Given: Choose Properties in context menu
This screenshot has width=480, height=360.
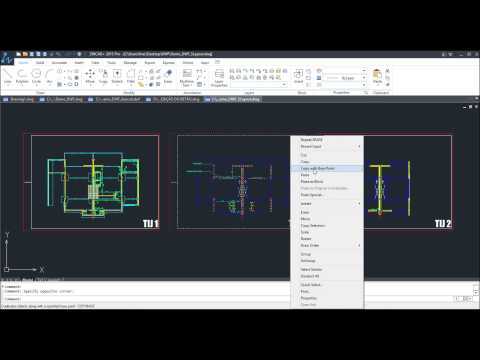Looking at the screenshot, I should [x=328, y=298].
